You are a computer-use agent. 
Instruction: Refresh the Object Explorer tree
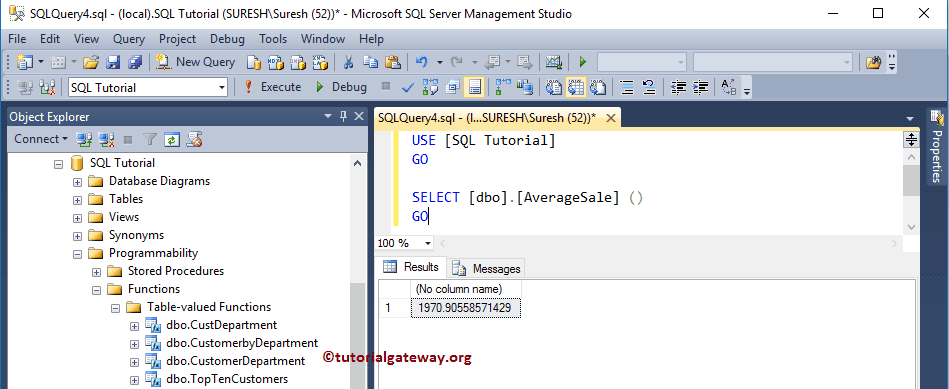tap(172, 140)
